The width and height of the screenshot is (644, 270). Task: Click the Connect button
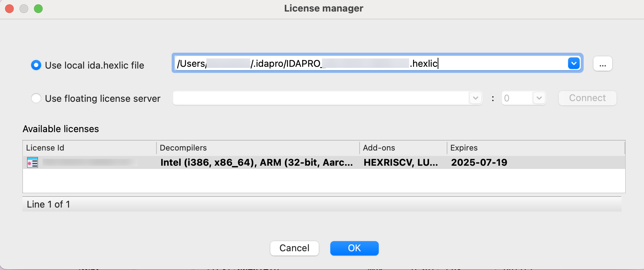point(588,98)
